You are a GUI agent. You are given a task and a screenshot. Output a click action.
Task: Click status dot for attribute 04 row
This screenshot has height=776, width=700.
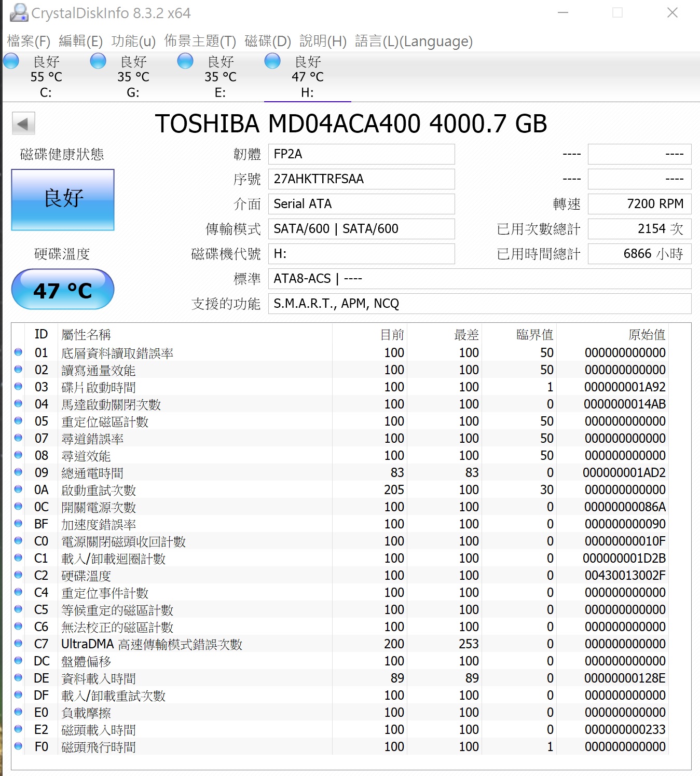click(18, 404)
